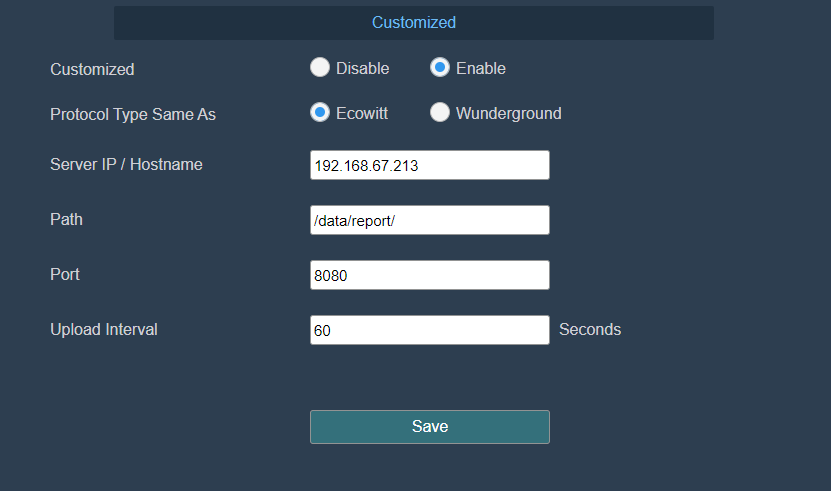This screenshot has height=491, width=831.
Task: Click the Enable text label
Action: click(x=481, y=68)
